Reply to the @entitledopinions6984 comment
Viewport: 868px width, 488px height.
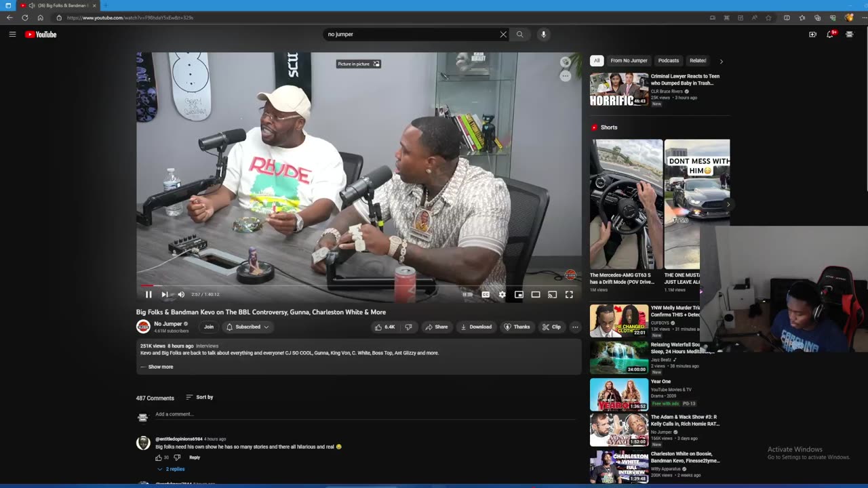[x=195, y=457]
